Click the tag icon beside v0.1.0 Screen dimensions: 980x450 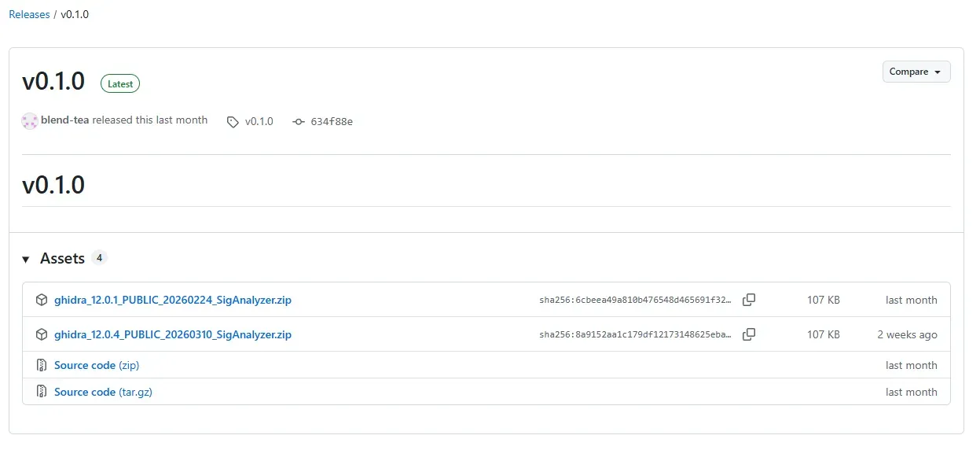tap(233, 122)
